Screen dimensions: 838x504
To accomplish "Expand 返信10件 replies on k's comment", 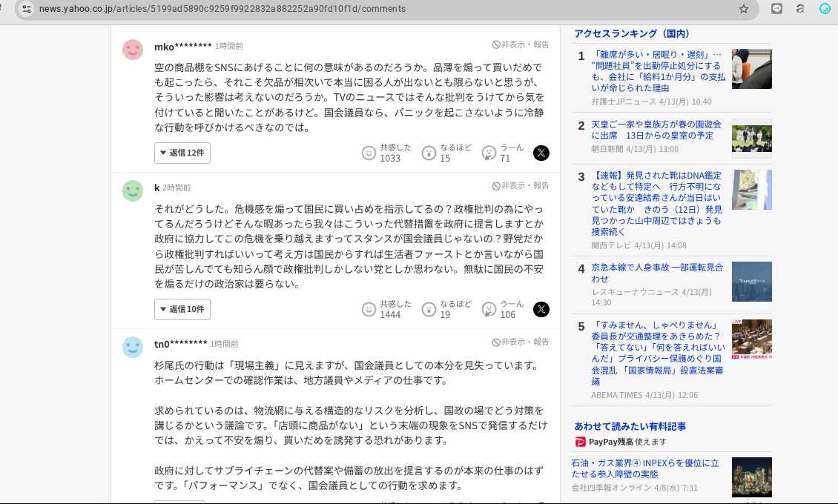I will 182,309.
